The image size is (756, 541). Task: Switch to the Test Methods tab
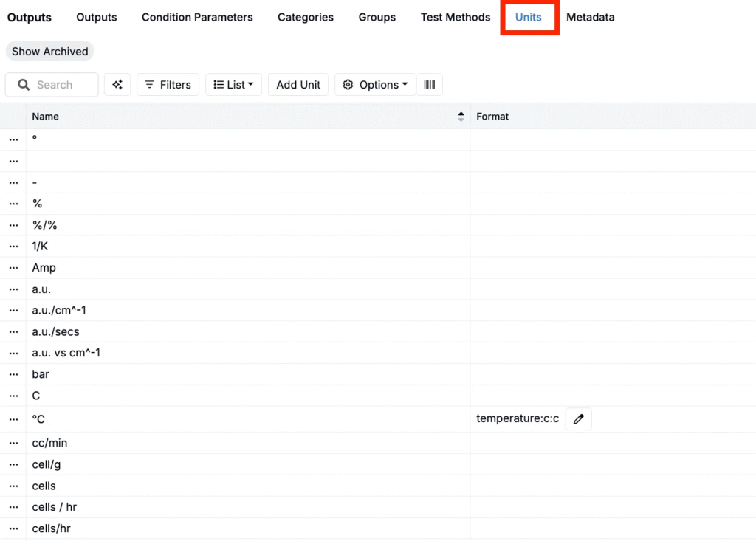tap(456, 17)
